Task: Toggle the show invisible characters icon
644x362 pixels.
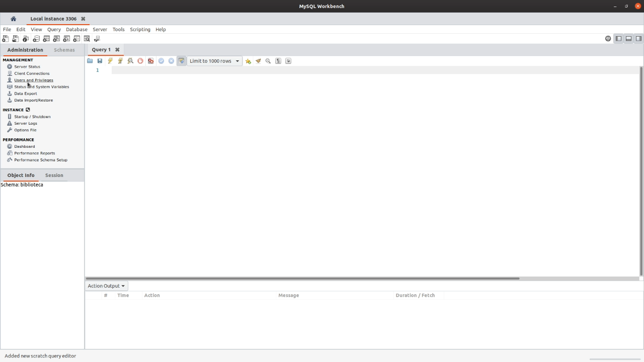Action: coord(278,61)
